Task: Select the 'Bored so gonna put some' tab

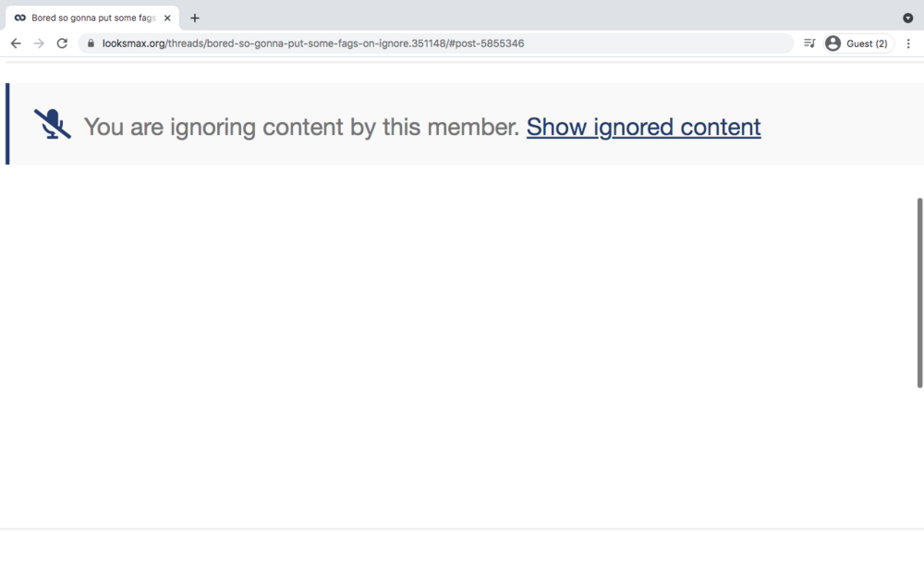Action: click(x=92, y=18)
